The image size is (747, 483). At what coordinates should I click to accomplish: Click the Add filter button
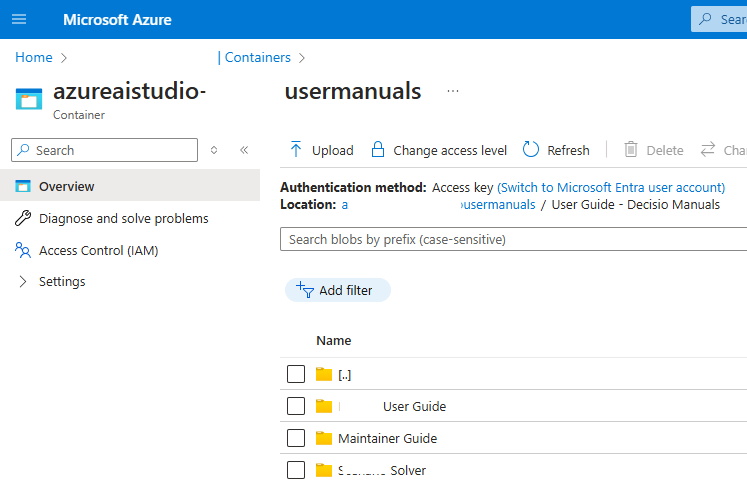tap(337, 290)
